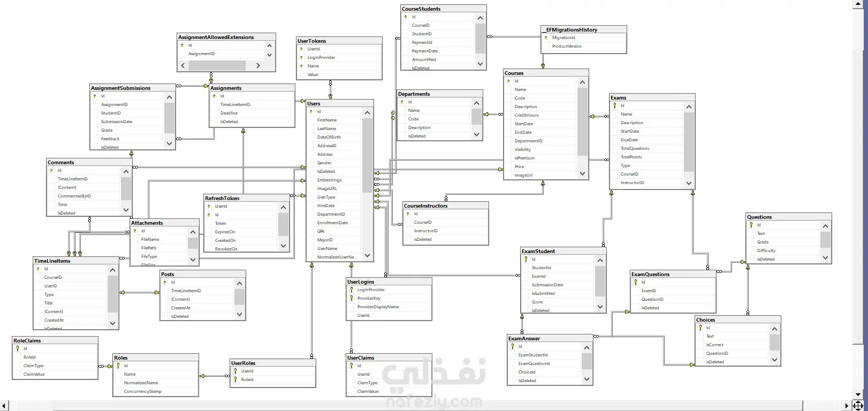Image resolution: width=868 pixels, height=411 pixels.
Task: Click the diagram's vertical scroll down arrow
Action: coord(858,395)
